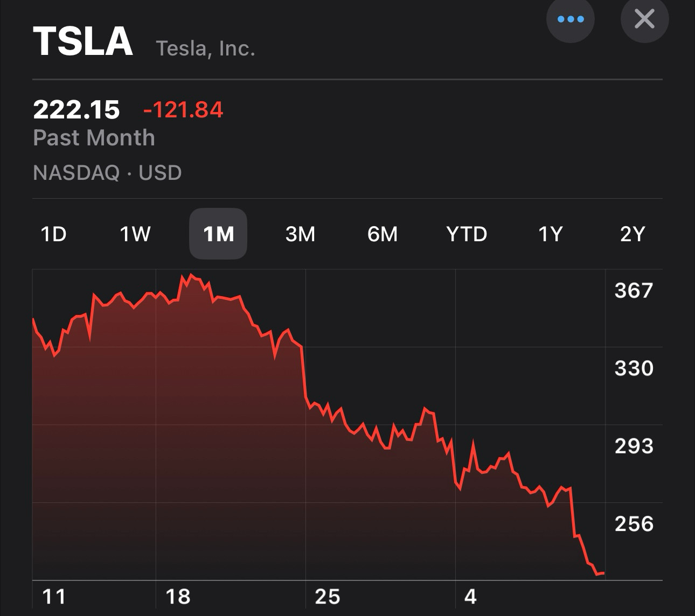
Task: Tap the chart line's latest end point
Action: click(604, 573)
